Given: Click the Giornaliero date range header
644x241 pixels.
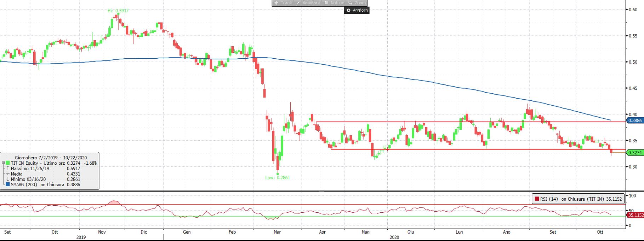Looking at the screenshot, I should click(51, 158).
